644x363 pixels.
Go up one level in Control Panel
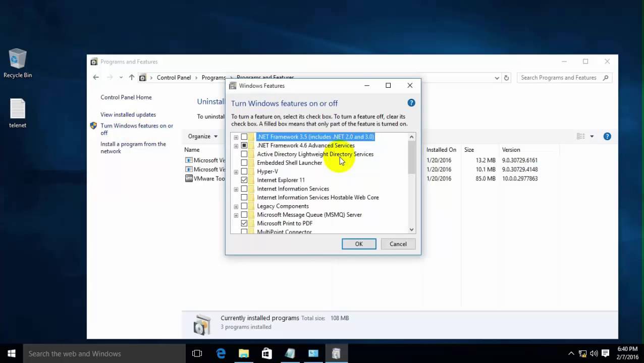[132, 78]
